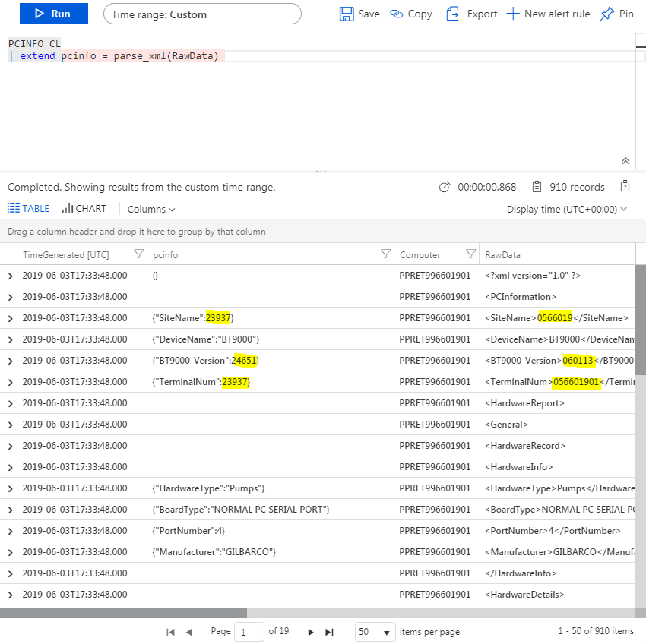Screen dimensions: 646x644
Task: Open the Columns selector dropdown
Action: pyautogui.click(x=150, y=208)
